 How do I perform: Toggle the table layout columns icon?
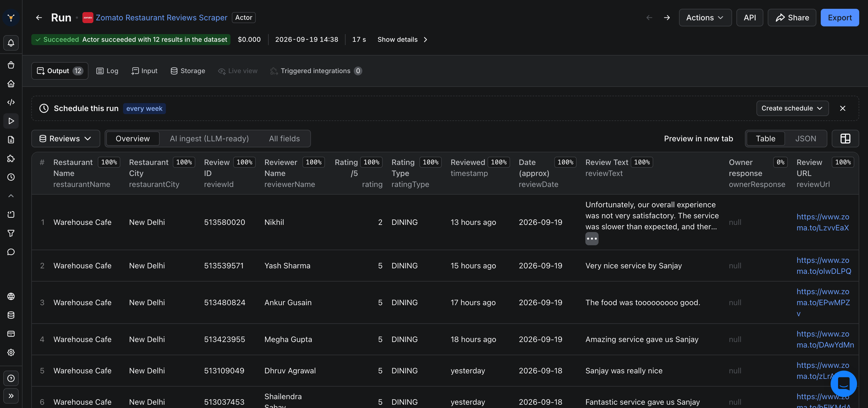coord(845,139)
